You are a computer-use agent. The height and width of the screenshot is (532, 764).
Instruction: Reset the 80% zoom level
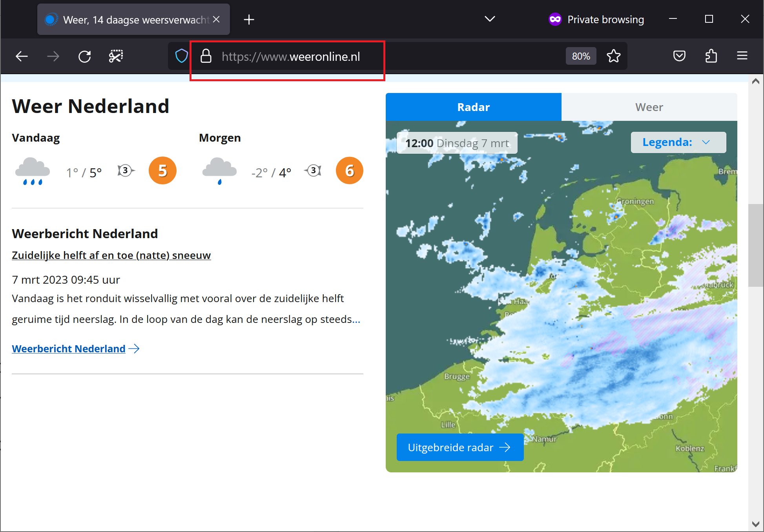581,56
